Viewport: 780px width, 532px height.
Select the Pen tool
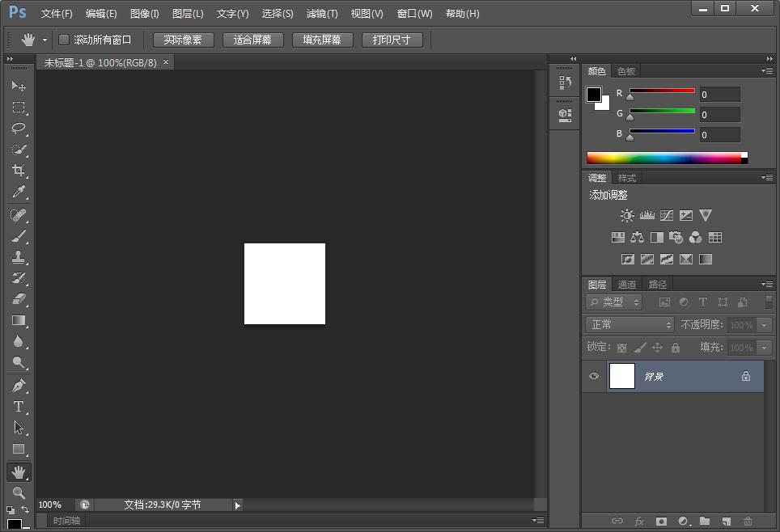pyautogui.click(x=19, y=386)
